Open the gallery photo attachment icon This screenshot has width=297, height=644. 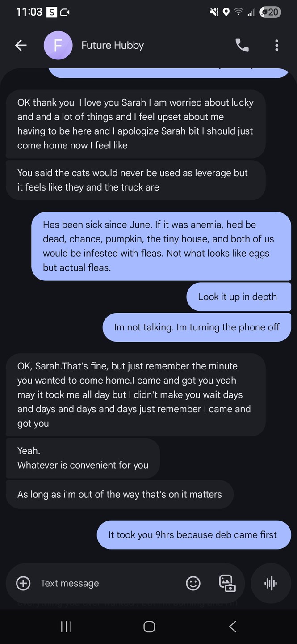pos(227,583)
